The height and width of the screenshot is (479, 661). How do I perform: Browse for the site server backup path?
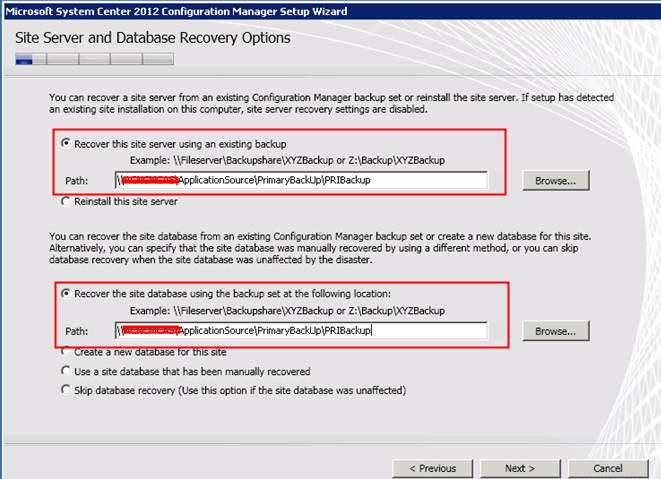click(556, 180)
